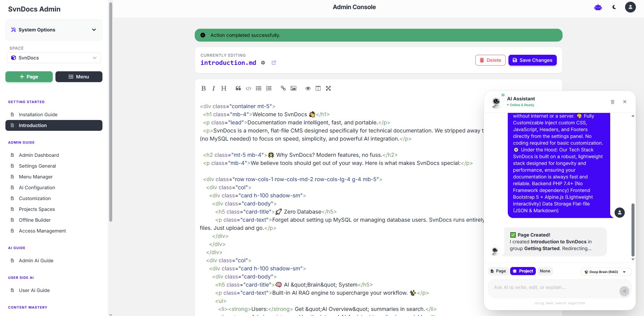This screenshot has height=316, width=644.
Task: Click the Admin Guide section header
Action: (21, 142)
